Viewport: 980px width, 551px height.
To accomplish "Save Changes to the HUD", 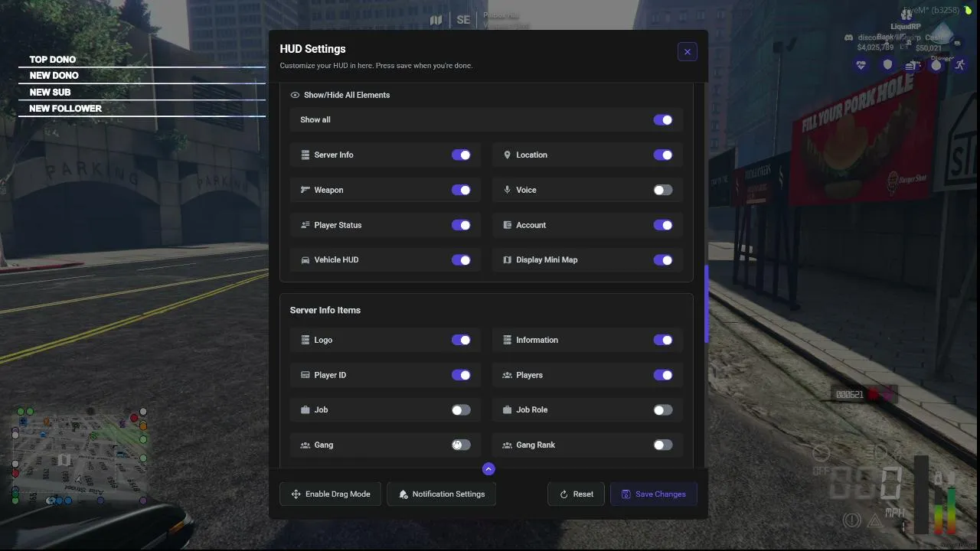I will (653, 494).
